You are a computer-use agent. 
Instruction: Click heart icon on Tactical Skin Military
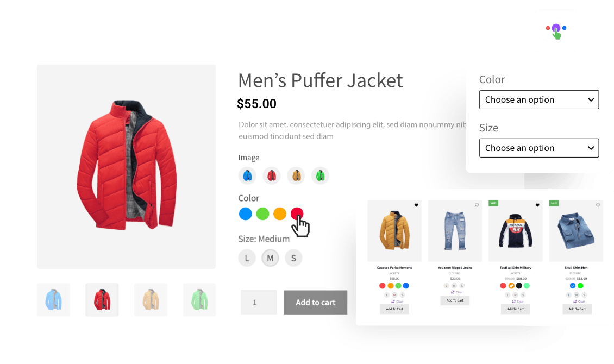537,205
